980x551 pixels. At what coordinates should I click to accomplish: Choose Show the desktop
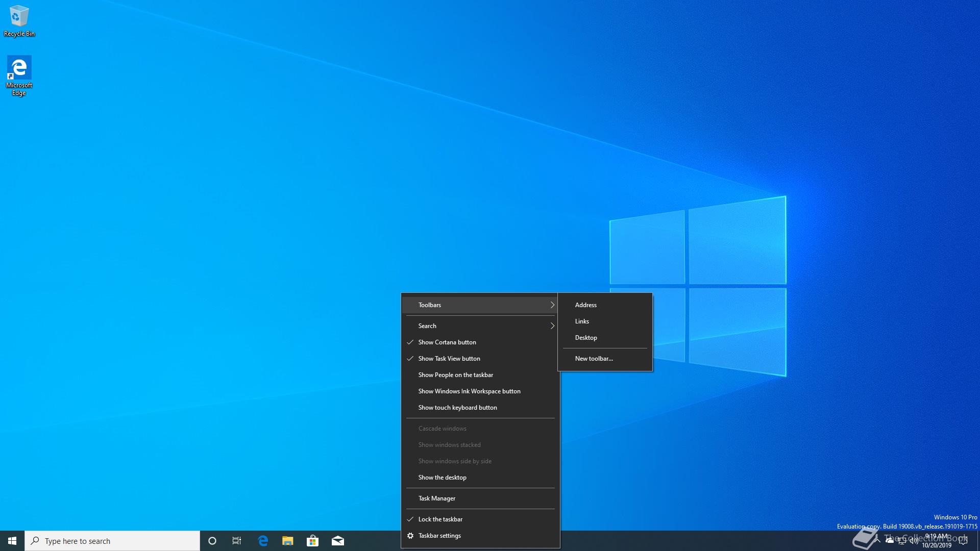click(480, 478)
